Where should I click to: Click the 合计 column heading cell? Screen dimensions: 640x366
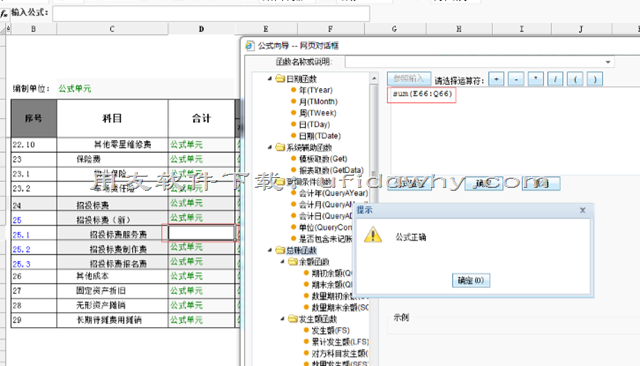pyautogui.click(x=202, y=118)
